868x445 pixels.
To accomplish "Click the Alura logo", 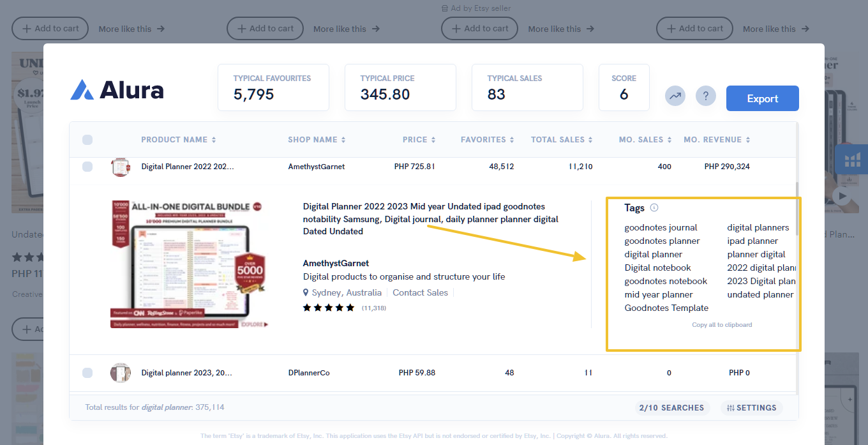I will point(117,90).
